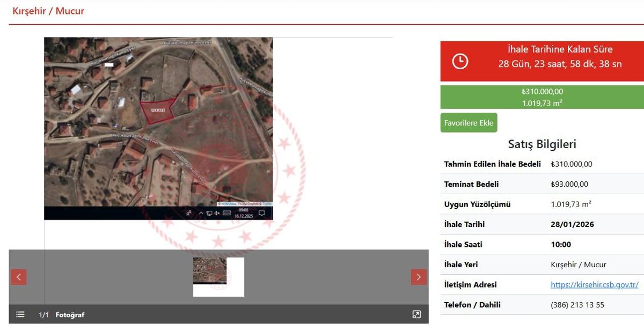The width and height of the screenshot is (644, 330).
Task: Select the aerial photo thumbnail
Action: click(x=210, y=271)
